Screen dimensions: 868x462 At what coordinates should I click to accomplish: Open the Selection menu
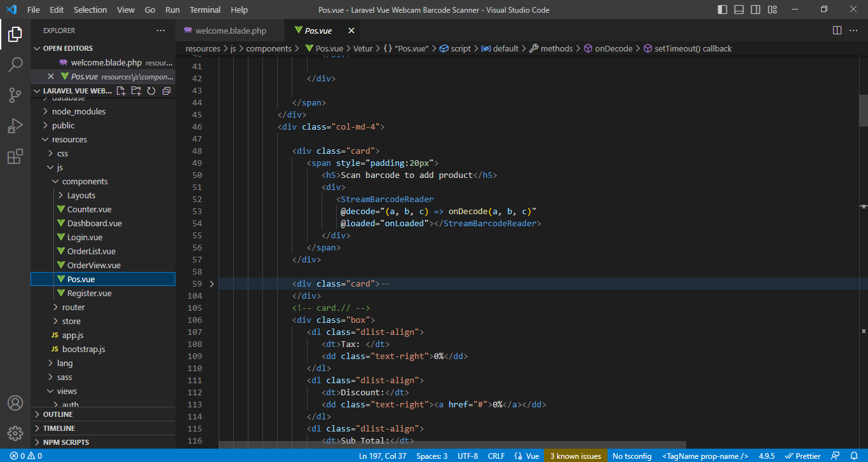90,10
